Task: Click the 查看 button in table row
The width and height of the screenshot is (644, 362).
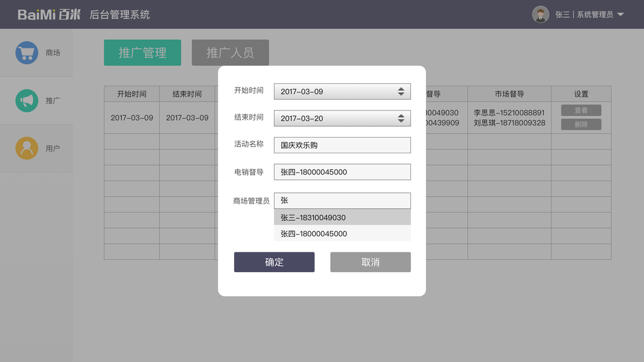Action: point(581,110)
